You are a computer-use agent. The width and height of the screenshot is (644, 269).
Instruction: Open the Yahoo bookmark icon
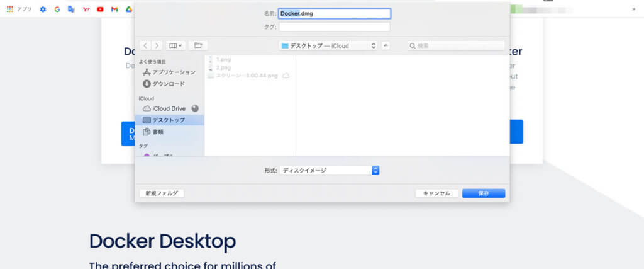pos(86,9)
